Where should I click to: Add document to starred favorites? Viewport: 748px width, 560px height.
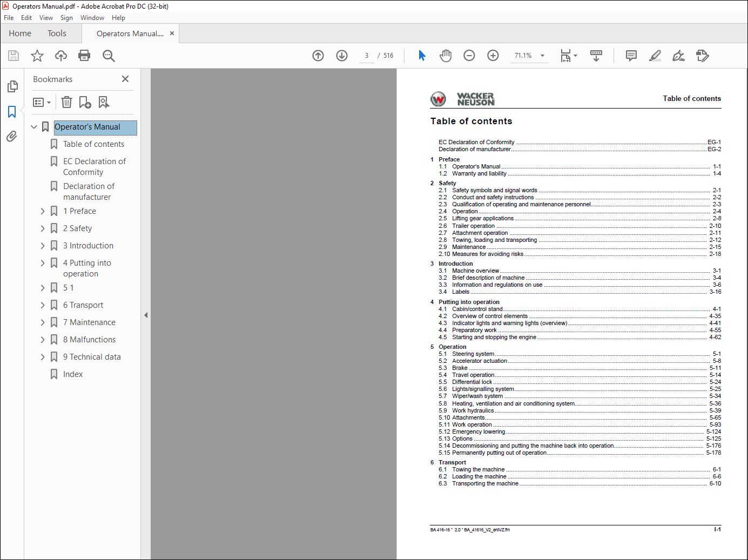pos(37,56)
